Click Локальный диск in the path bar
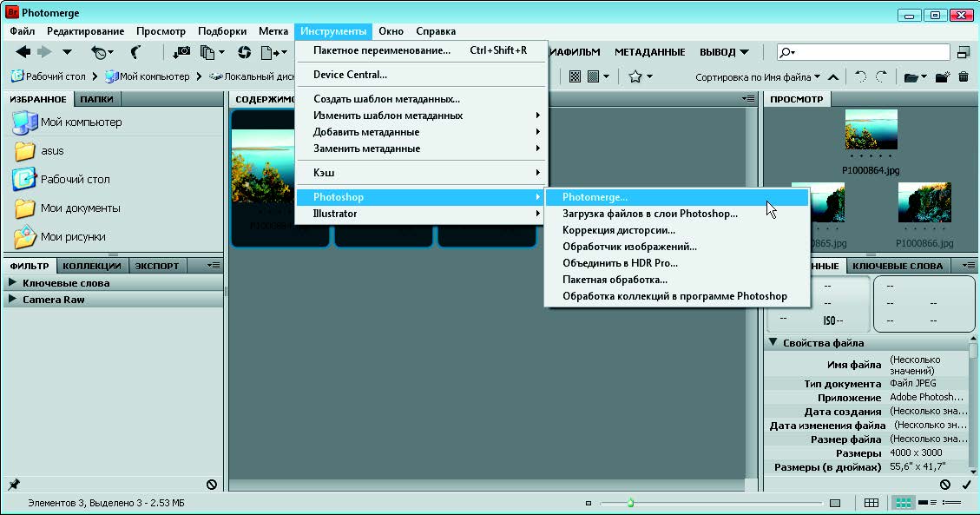 (x=252, y=76)
